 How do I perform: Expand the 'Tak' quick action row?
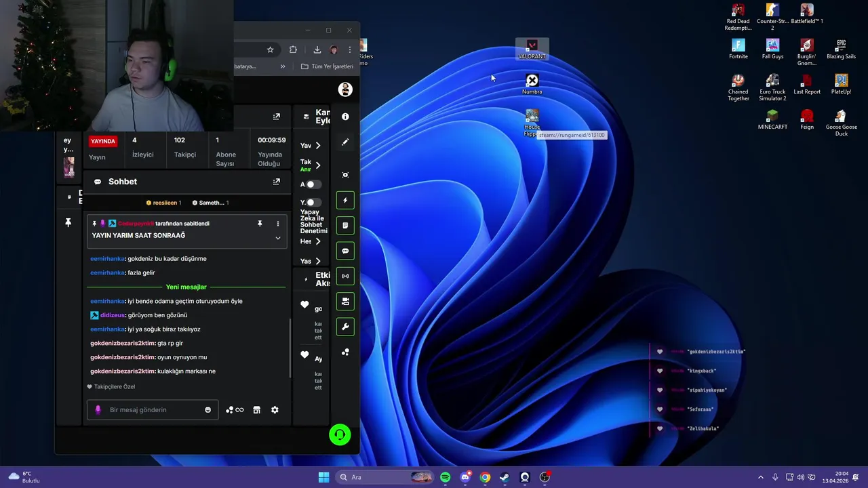311,165
